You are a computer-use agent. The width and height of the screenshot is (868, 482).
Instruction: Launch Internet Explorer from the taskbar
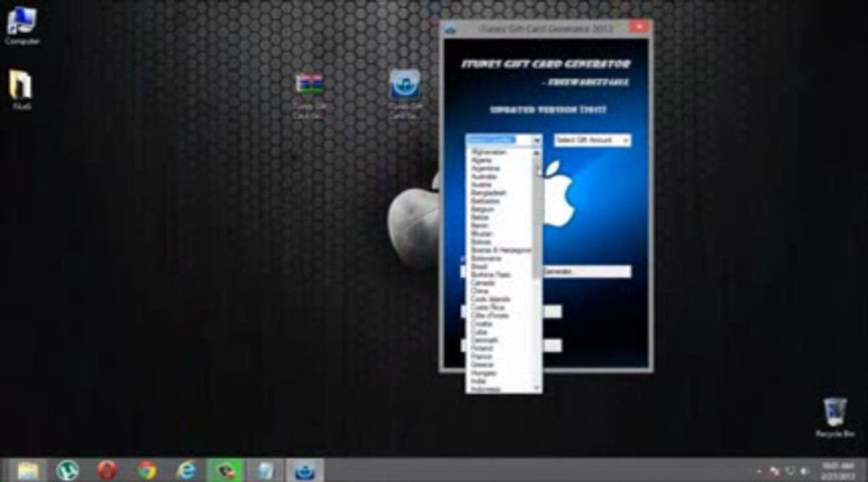point(186,471)
